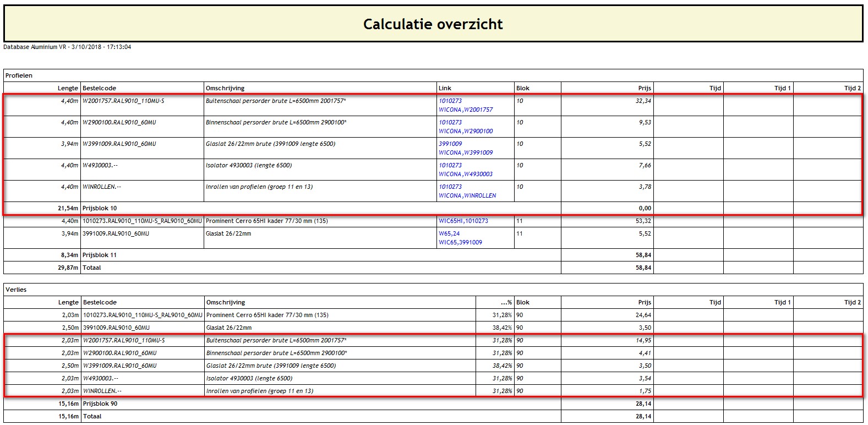Viewport: 868px width, 425px height.
Task: Click the 1010273 link above WICONA,WINROLLEN
Action: (450, 187)
